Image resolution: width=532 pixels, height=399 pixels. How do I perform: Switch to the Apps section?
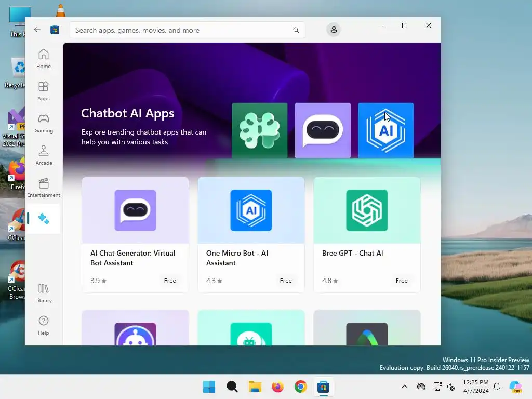pyautogui.click(x=44, y=91)
